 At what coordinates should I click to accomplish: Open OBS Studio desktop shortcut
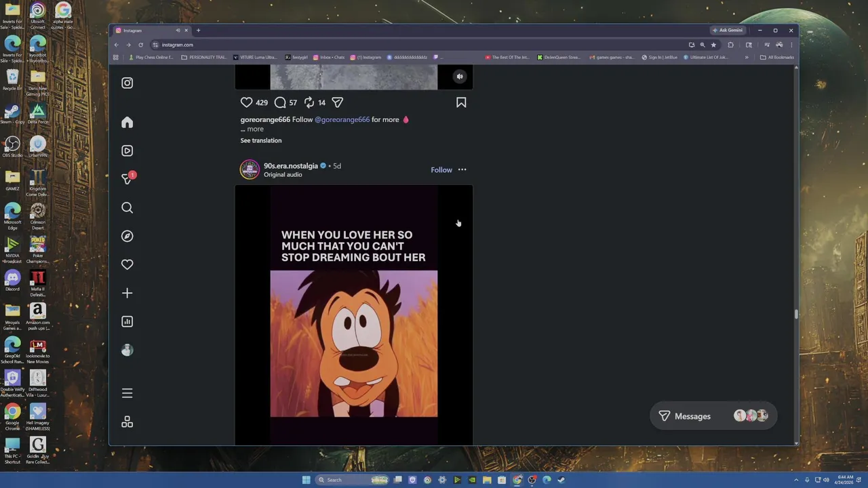tap(12, 146)
